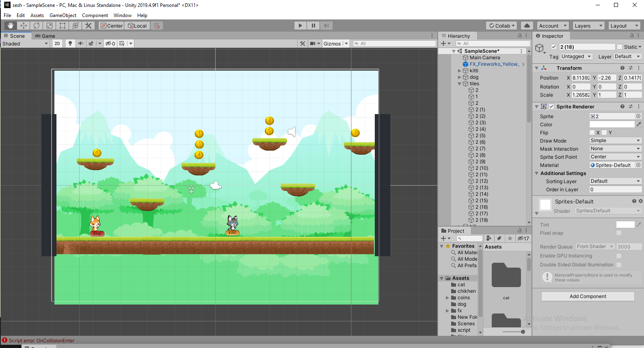Collapse the Additional Settings section
The height and width of the screenshot is (348, 644).
coord(537,173)
